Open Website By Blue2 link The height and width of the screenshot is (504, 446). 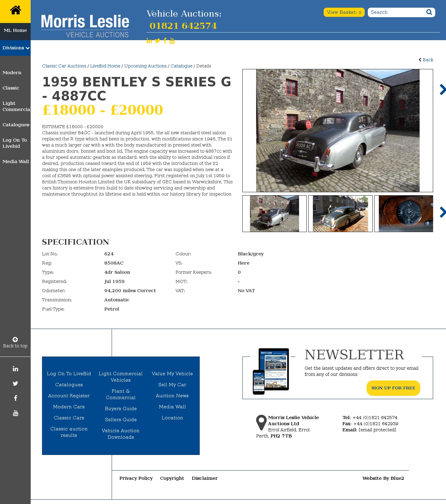click(383, 478)
